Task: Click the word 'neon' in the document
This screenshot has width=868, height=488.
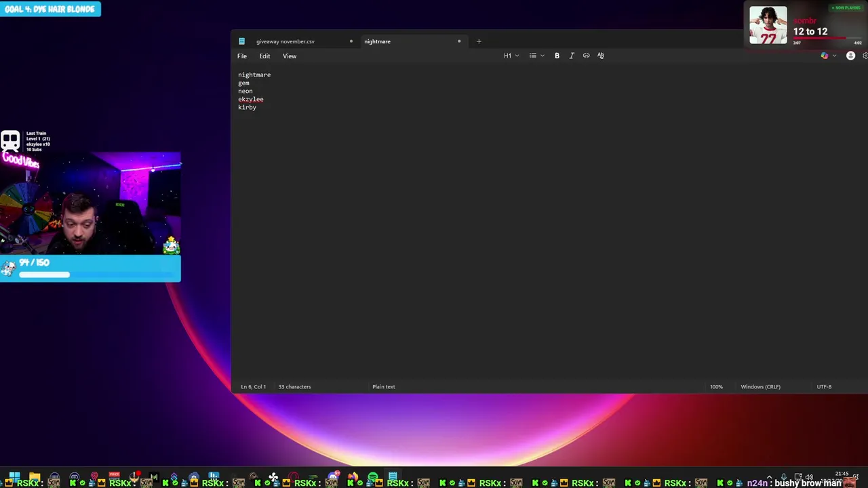Action: pyautogui.click(x=245, y=91)
